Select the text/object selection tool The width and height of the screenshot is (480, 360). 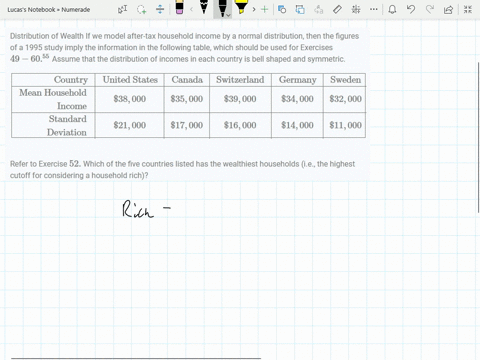(x=122, y=9)
